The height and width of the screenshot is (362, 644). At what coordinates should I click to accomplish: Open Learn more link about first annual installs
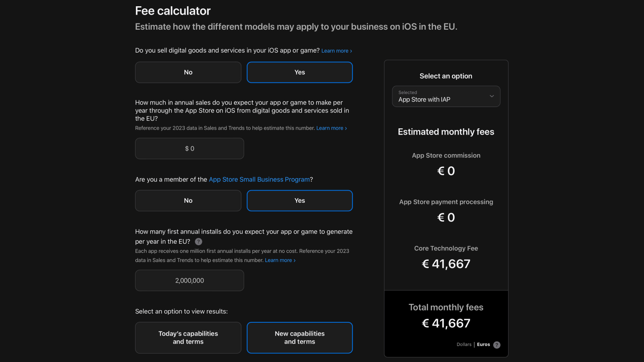pos(280,260)
